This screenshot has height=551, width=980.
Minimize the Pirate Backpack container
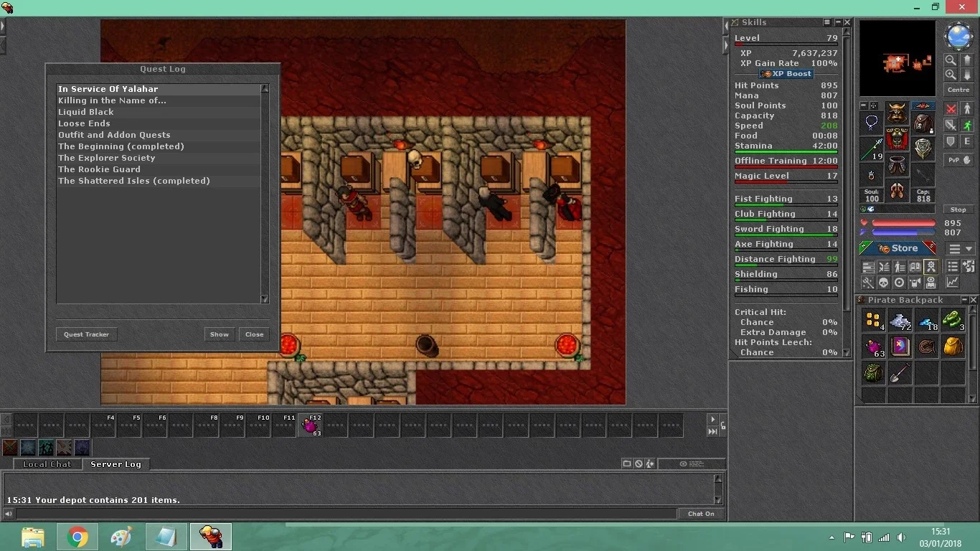(x=964, y=300)
